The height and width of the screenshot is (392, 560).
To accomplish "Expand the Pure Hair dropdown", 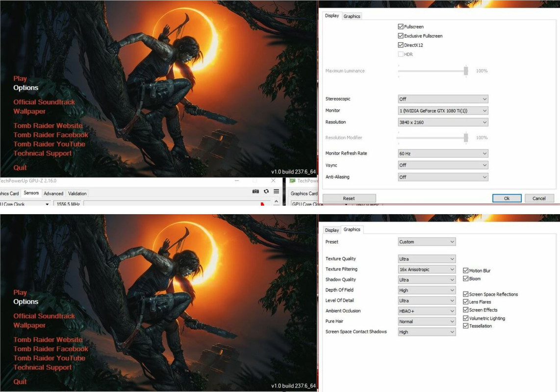I will (x=427, y=321).
